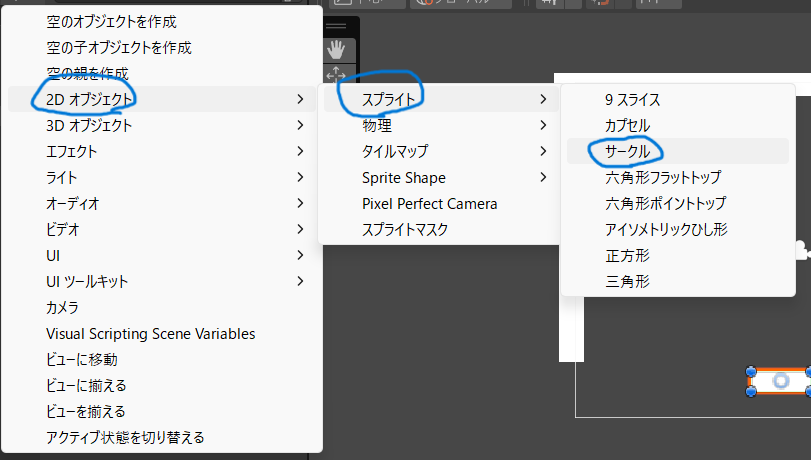The height and width of the screenshot is (460, 811).
Task: Click the top-left blue handle of selected rect
Action: [x=751, y=370]
